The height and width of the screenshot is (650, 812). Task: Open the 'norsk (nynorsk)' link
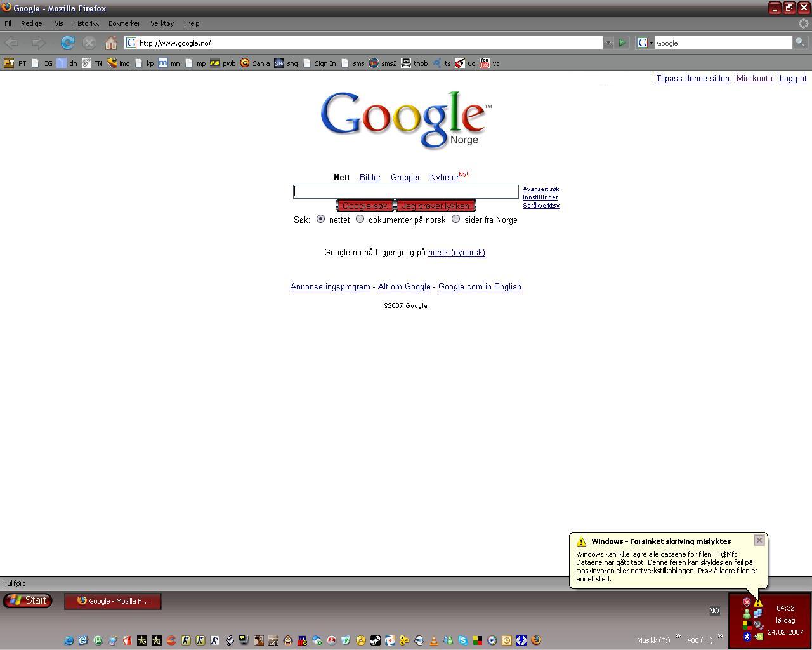[457, 253]
